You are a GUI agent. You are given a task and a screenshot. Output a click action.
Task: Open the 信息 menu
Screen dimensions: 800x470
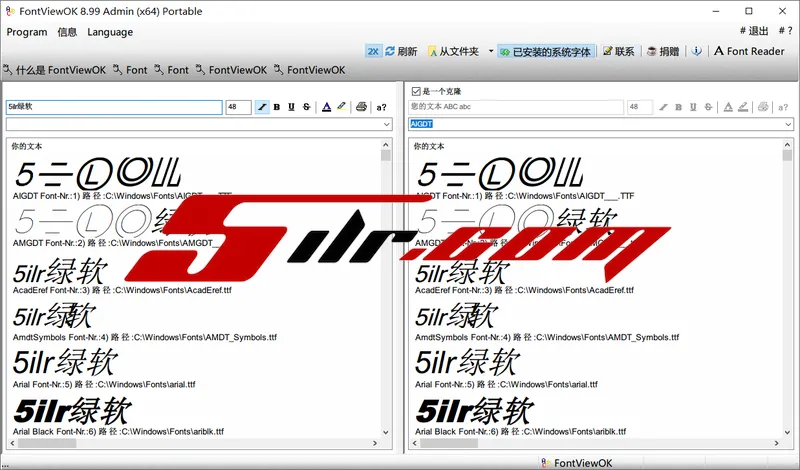tap(67, 32)
